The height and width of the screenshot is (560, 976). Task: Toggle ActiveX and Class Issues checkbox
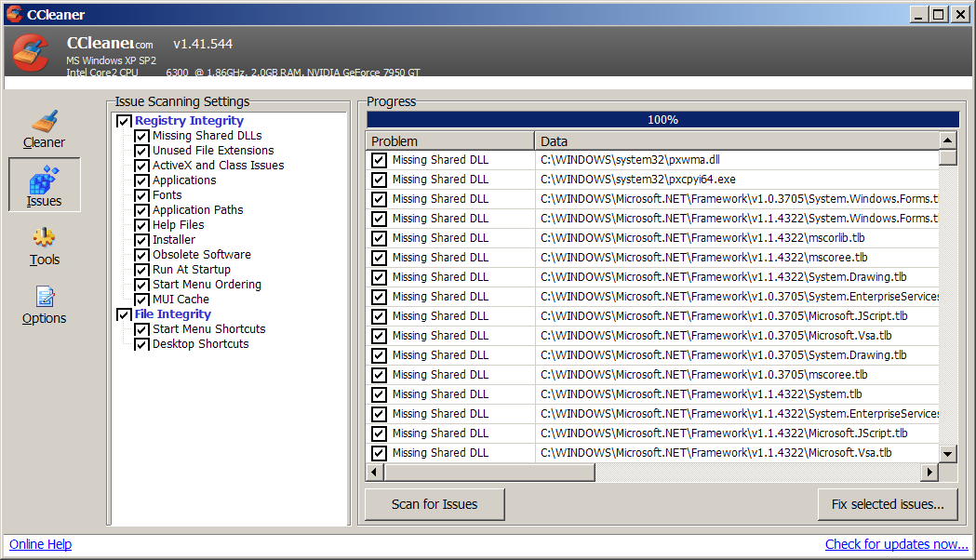142,167
